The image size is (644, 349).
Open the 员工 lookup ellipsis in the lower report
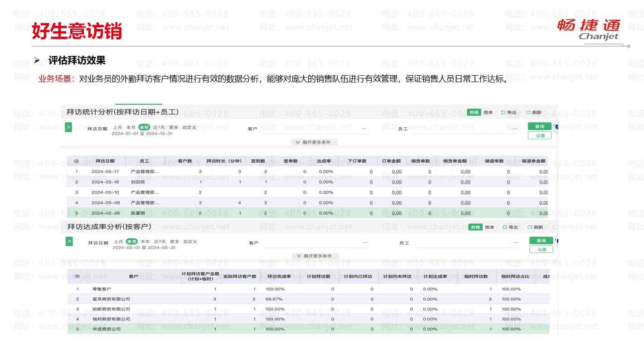516,243
